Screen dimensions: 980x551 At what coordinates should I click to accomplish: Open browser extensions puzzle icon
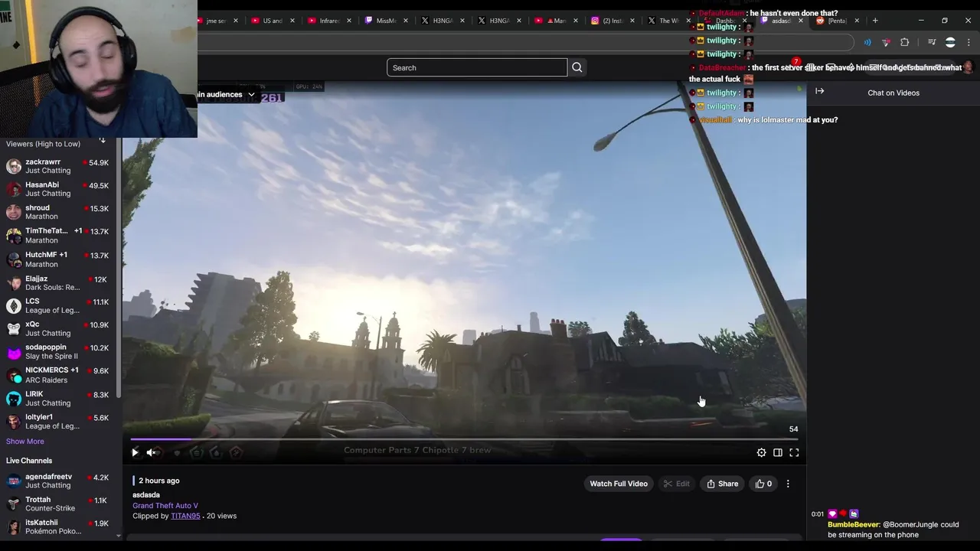tap(904, 43)
